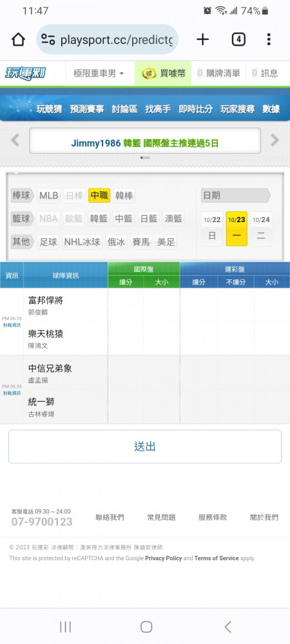Open 數據 data menu
Screen dimensions: 290x644
[271, 109]
